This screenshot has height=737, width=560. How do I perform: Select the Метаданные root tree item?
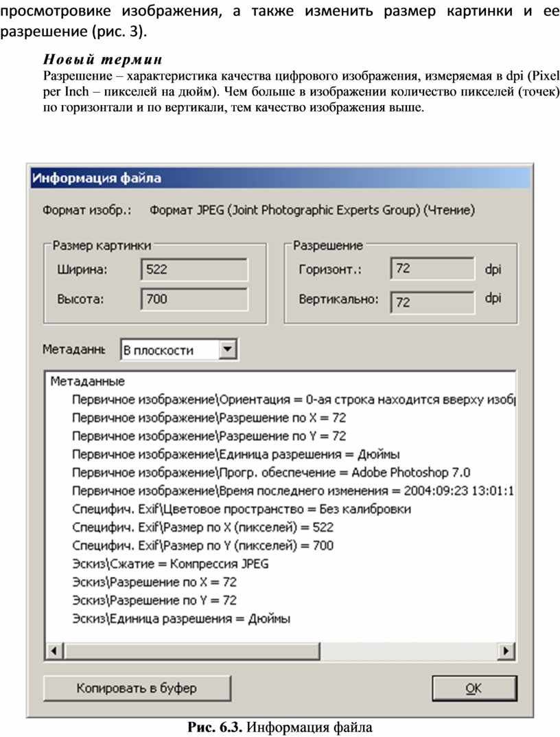click(87, 381)
